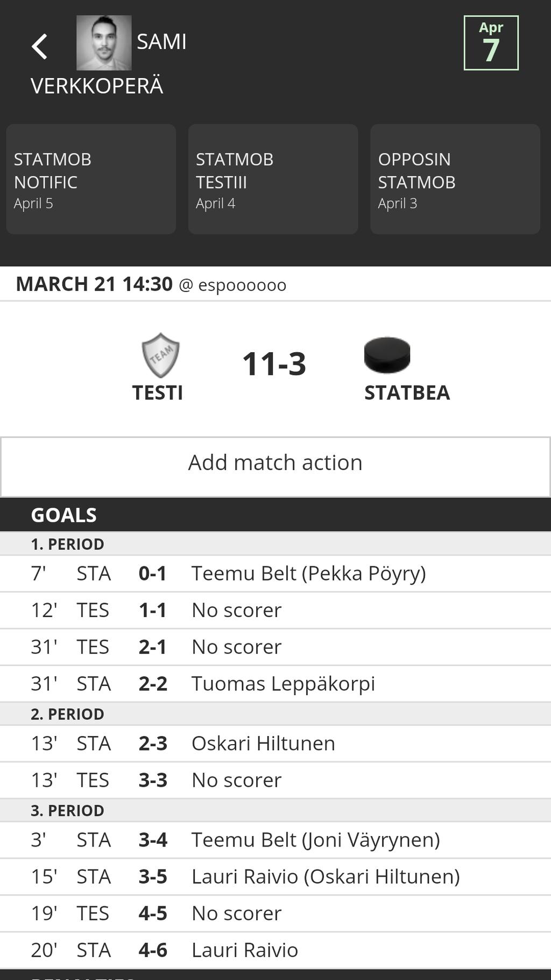This screenshot has width=551, height=980.
Task: Tap the TESTI team shield logo
Action: (x=160, y=355)
